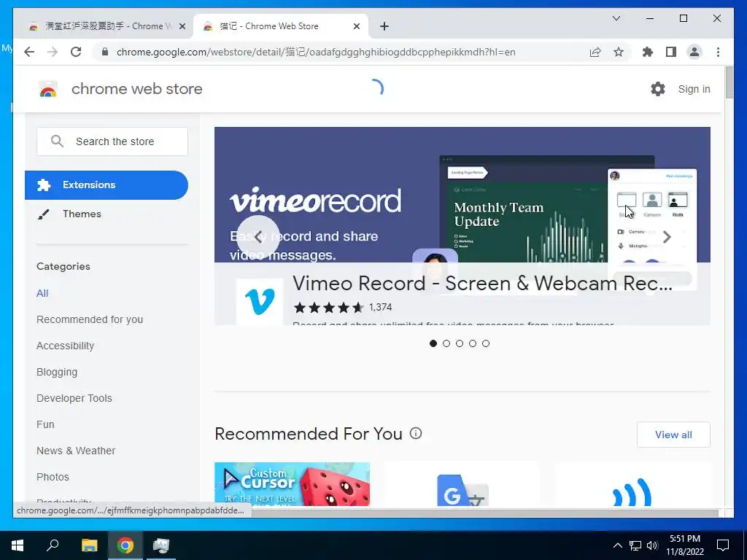Select third carousel dot
747x560 pixels.
[x=460, y=343]
